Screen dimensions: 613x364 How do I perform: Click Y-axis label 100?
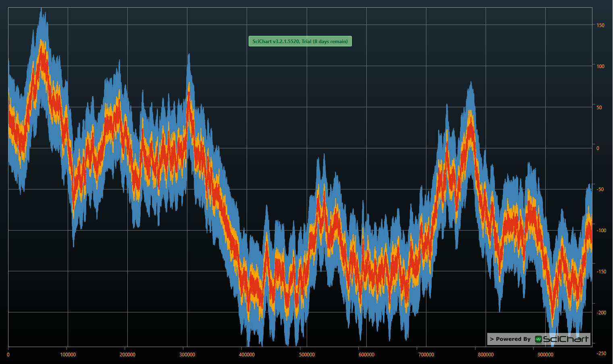click(601, 67)
